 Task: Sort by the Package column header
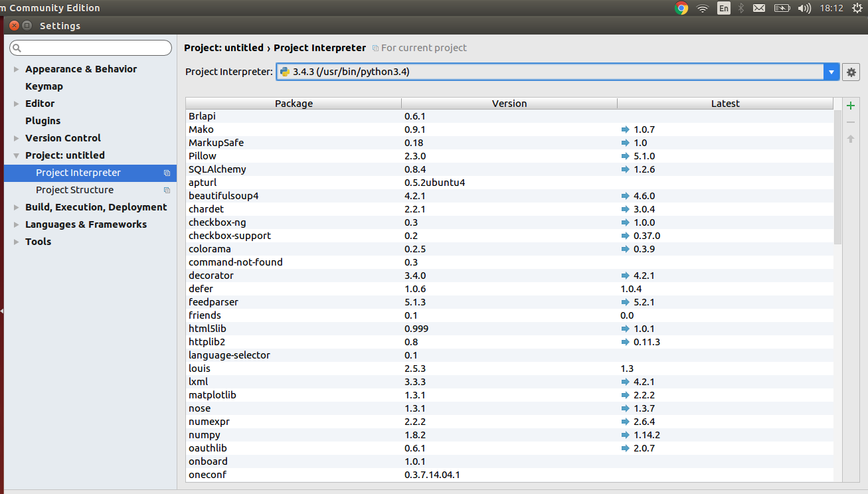point(294,104)
